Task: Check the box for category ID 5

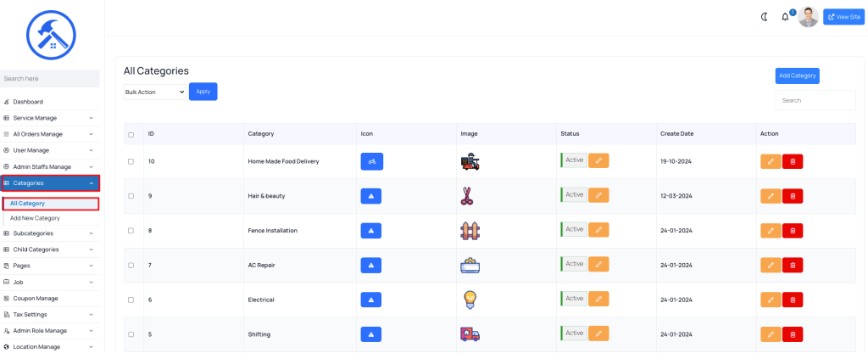Action: tap(131, 334)
